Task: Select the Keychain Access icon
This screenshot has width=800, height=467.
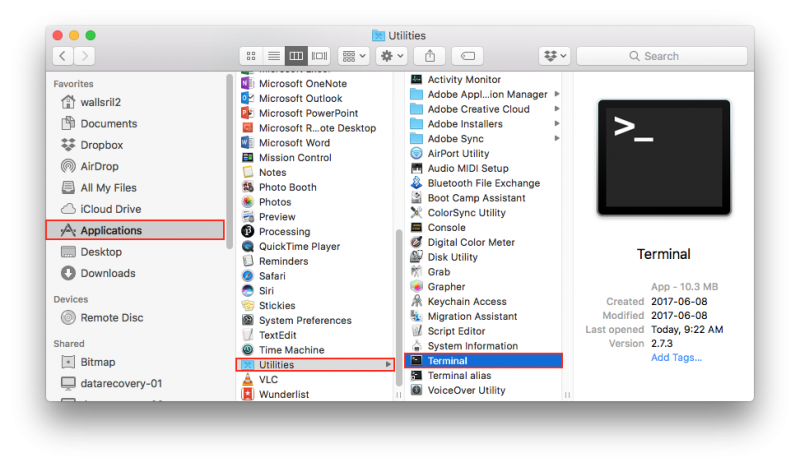Action: coord(416,301)
